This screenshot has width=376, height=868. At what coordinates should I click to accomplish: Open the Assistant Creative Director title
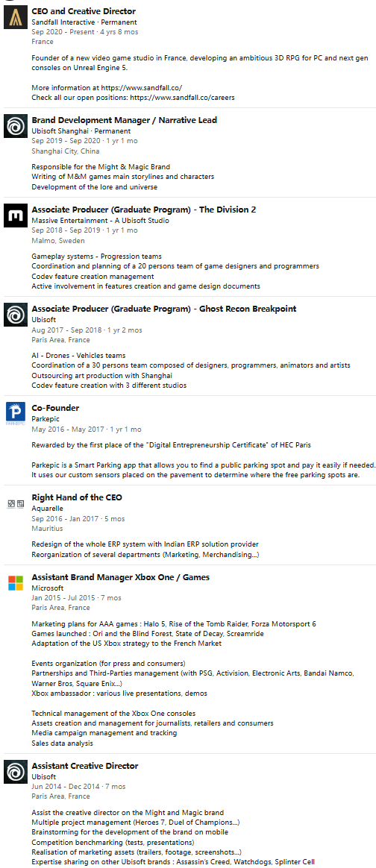point(85,766)
